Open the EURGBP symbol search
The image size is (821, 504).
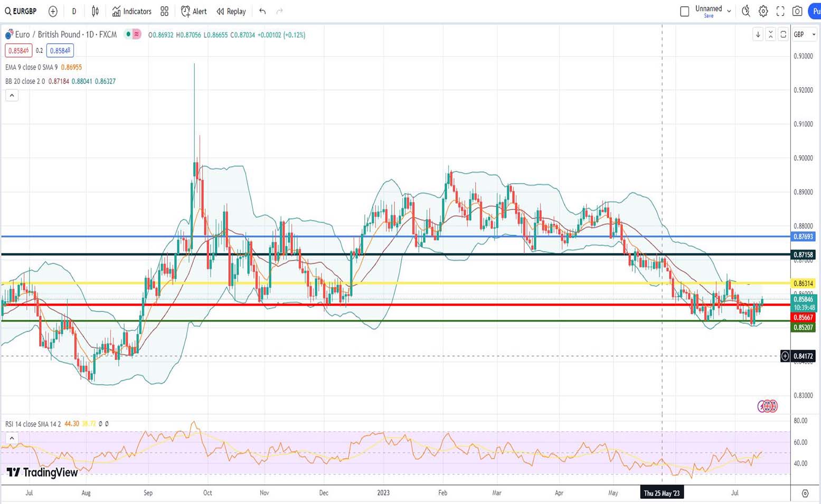21,11
